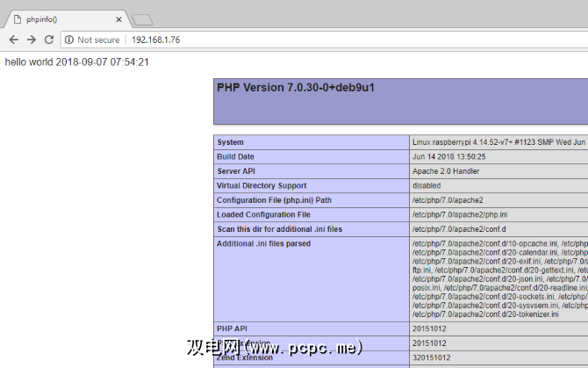Select the Build Date label
The height and width of the screenshot is (368, 588).
(x=235, y=157)
